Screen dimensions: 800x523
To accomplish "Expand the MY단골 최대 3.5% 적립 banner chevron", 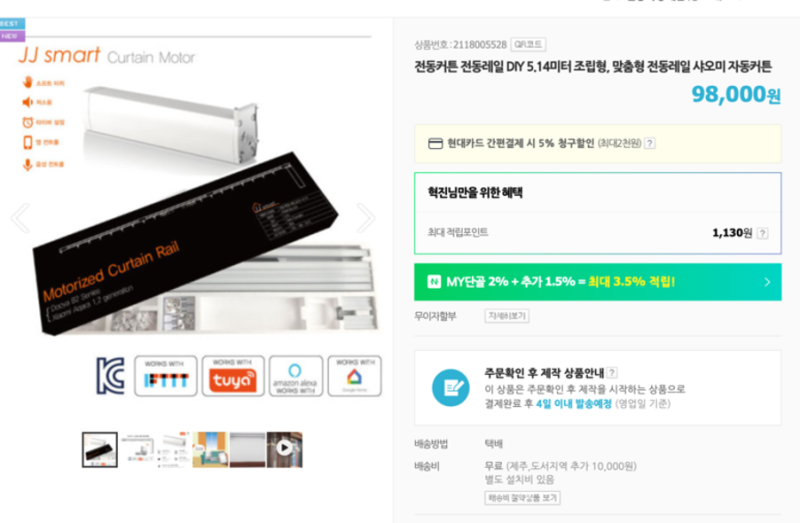I will [767, 282].
